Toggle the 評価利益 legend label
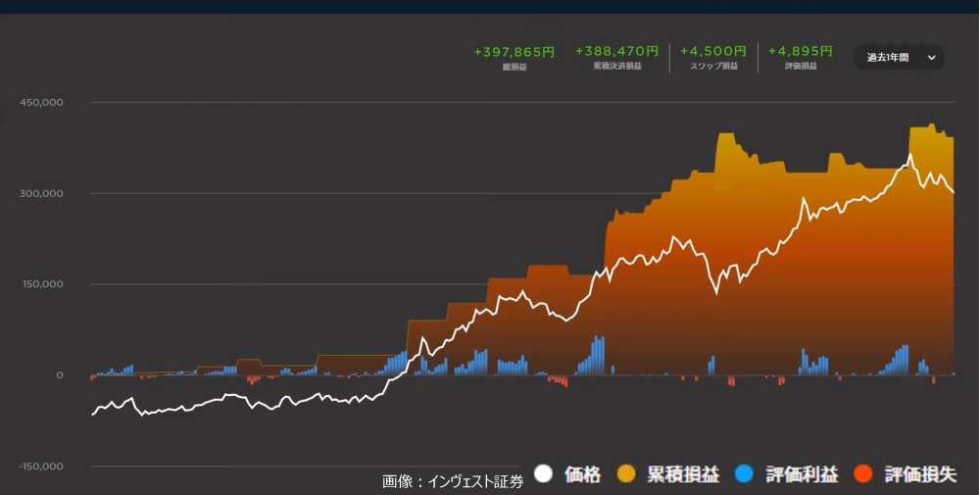 pos(802,475)
